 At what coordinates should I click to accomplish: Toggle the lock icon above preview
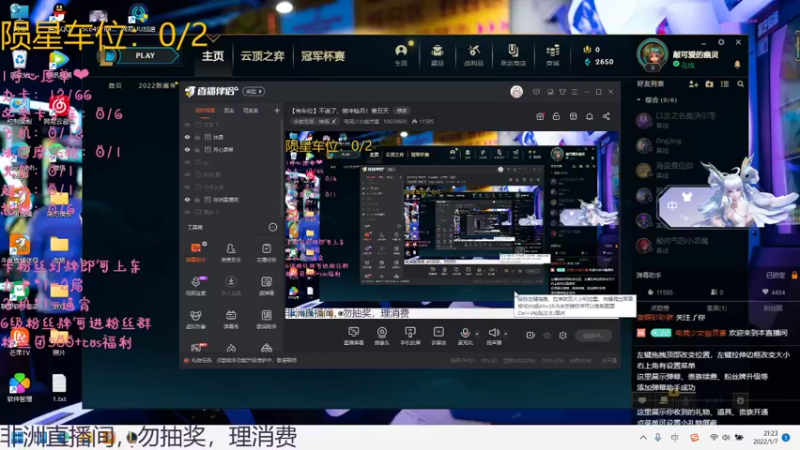(x=556, y=116)
